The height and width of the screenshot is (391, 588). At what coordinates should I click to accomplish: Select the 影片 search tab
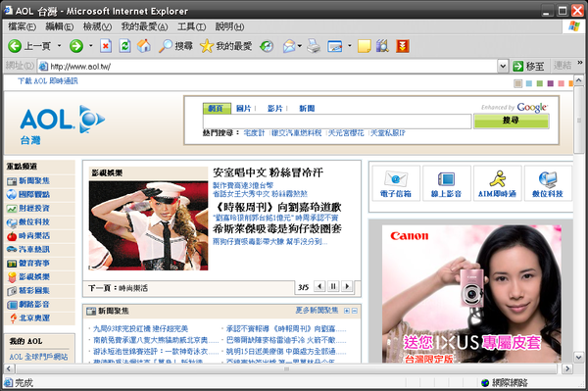[274, 109]
